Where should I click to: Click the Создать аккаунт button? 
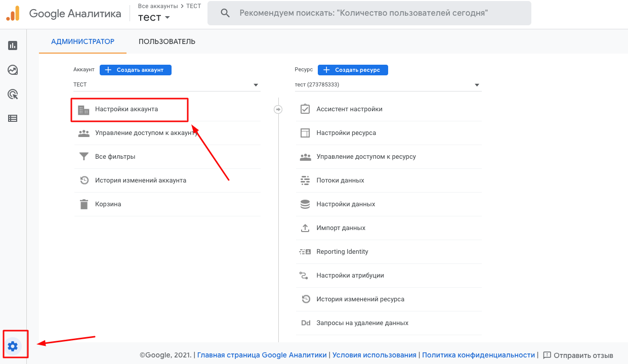point(136,70)
